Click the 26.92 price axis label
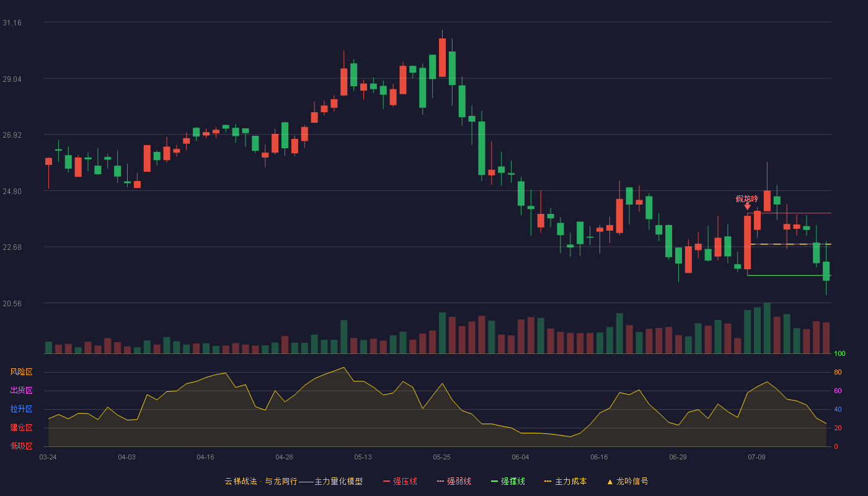This screenshot has width=868, height=496. coord(12,135)
